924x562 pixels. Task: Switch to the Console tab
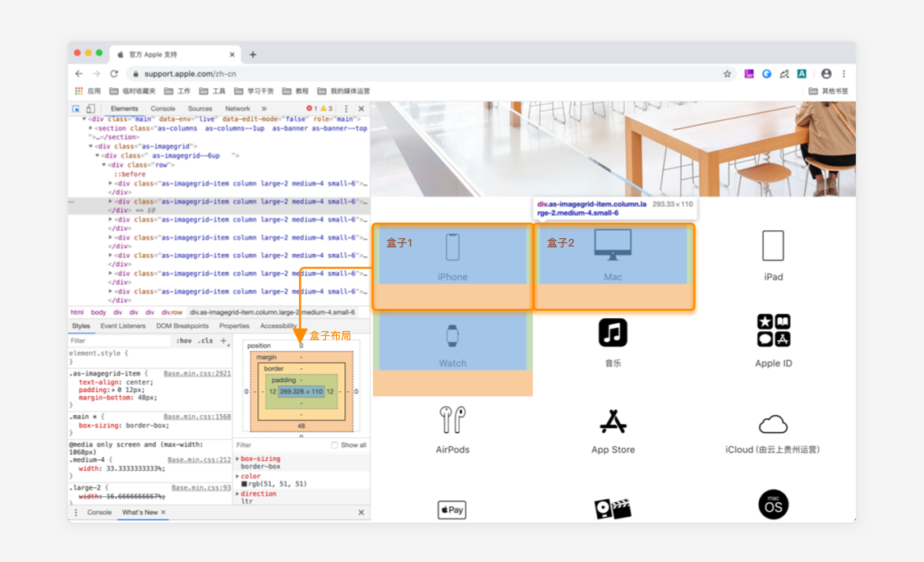coord(163,109)
